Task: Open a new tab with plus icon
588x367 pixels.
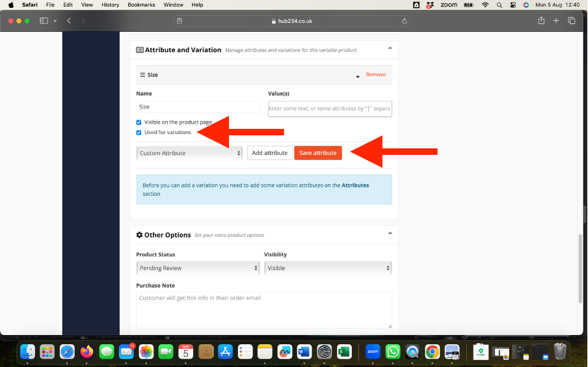Action: tap(556, 21)
